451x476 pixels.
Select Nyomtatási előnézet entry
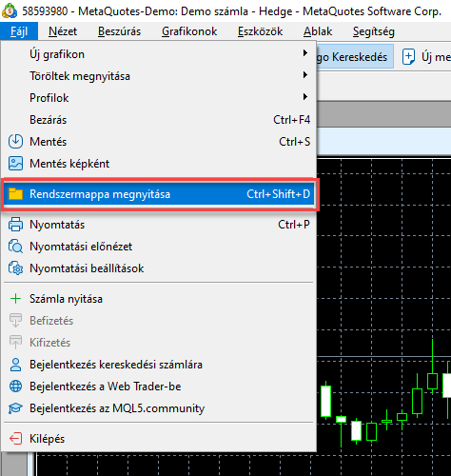coord(160,247)
